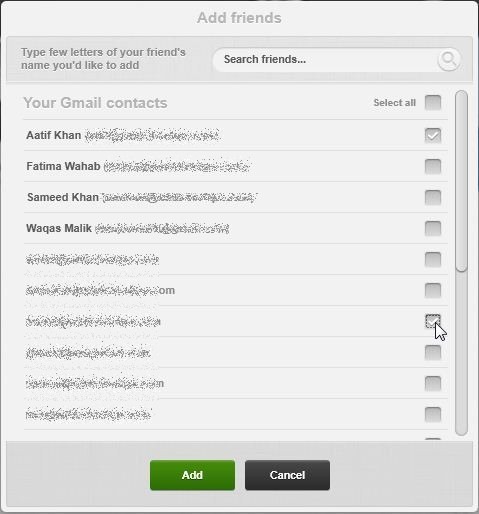479x514 pixels.
Task: Select the Aatif Khan contact name
Action: [x=54, y=135]
